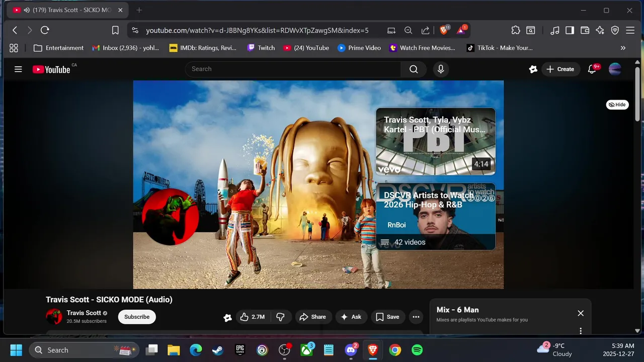Open Travis Scott channel name link

click(x=84, y=313)
